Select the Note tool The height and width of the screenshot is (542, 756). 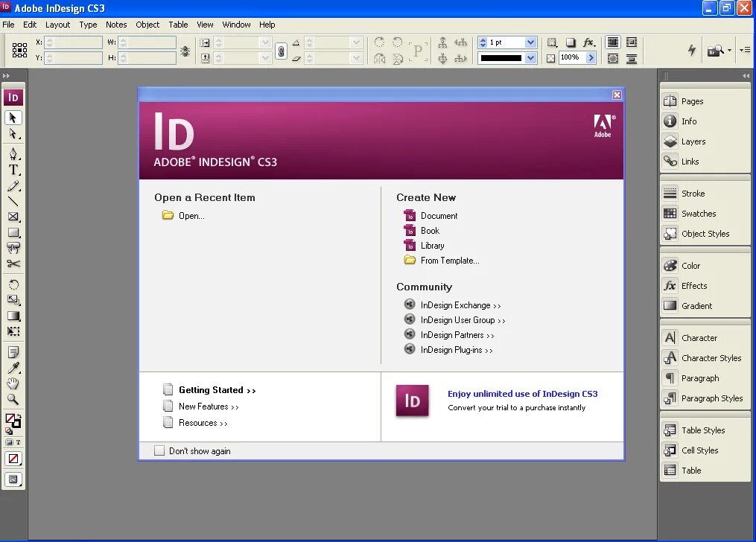tap(13, 352)
